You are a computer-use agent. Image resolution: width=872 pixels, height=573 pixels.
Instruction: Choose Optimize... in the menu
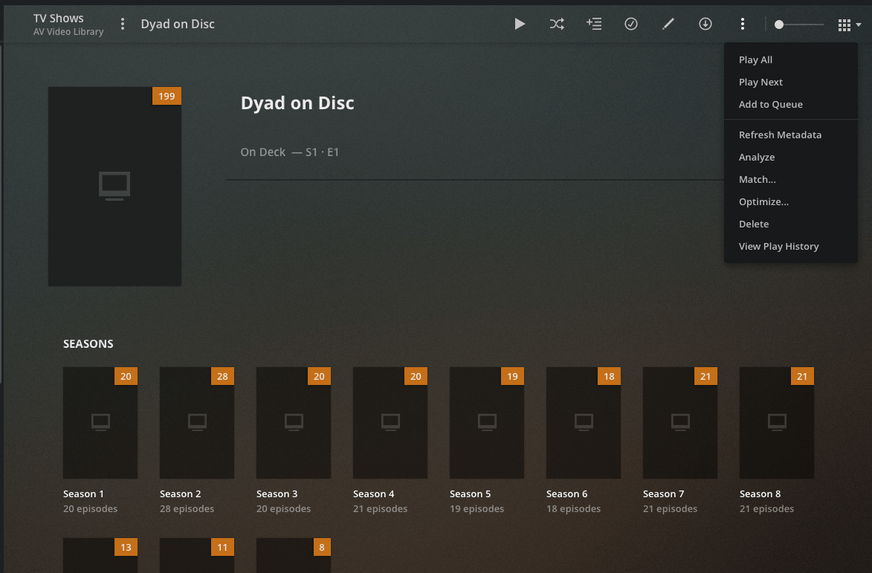point(790,201)
